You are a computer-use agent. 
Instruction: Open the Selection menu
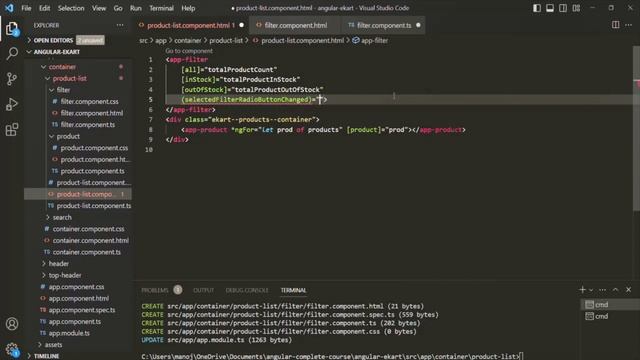[71, 8]
